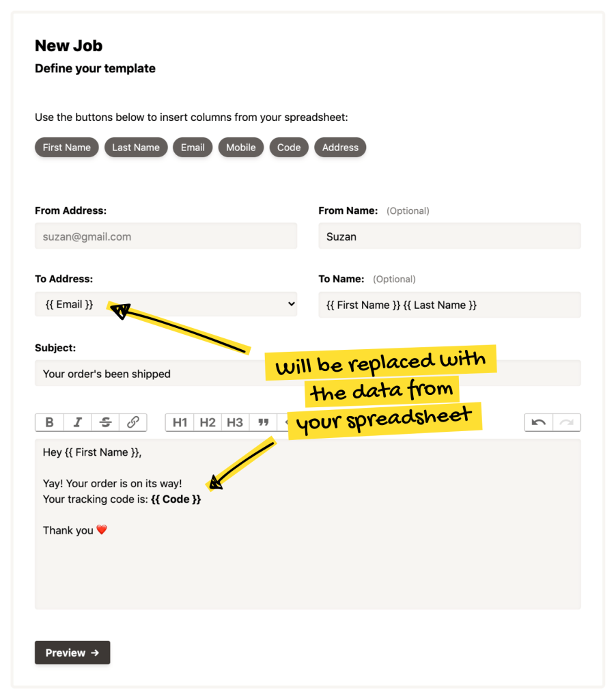Insert the First Name column
The image size is (616, 699).
point(66,147)
